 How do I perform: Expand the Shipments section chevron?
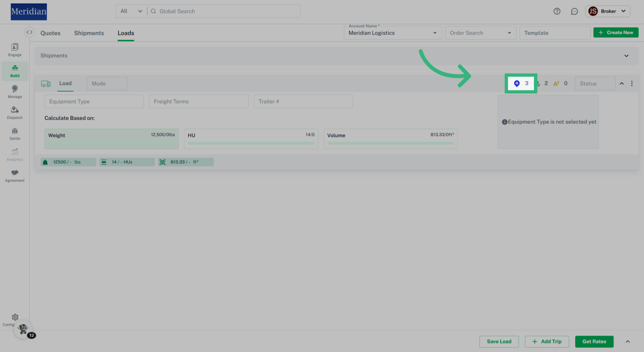626,56
